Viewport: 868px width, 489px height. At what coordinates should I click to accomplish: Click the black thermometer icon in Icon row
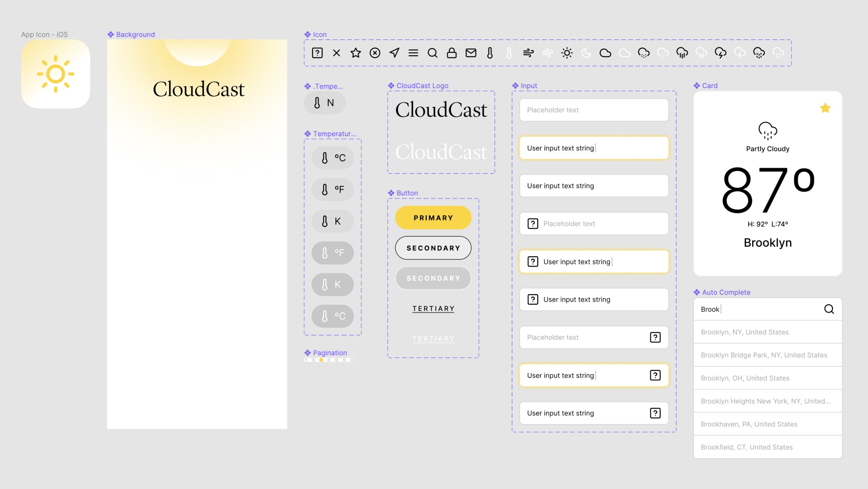490,53
